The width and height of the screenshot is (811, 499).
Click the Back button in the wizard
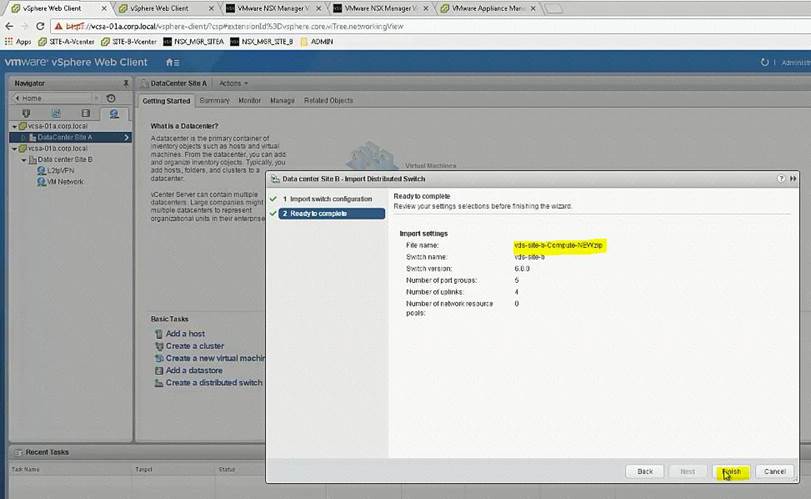click(x=645, y=471)
